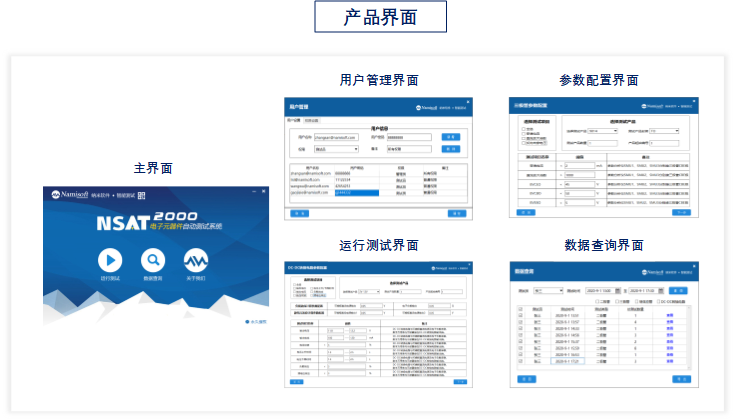Click the remark input field in user management
Screen dimensions: 735x420
click(x=409, y=149)
